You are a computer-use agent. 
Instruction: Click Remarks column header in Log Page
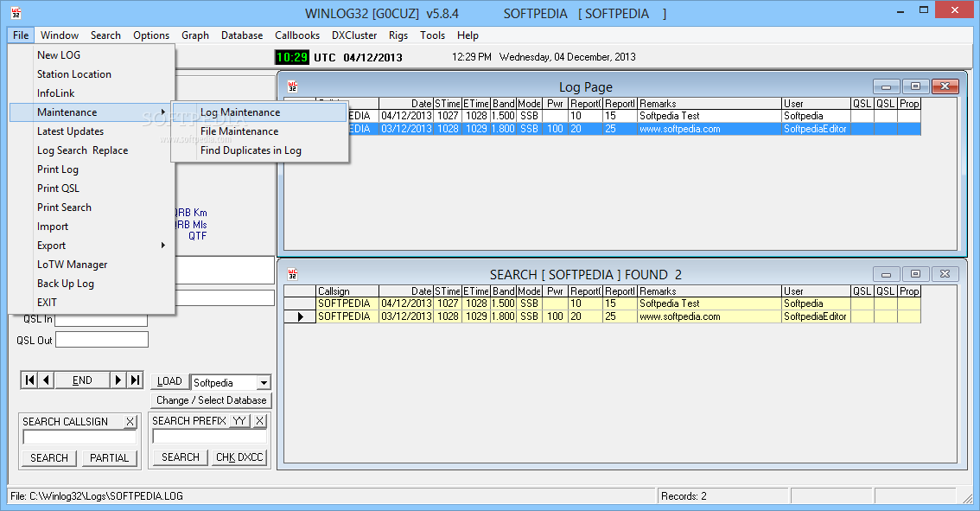pyautogui.click(x=709, y=103)
